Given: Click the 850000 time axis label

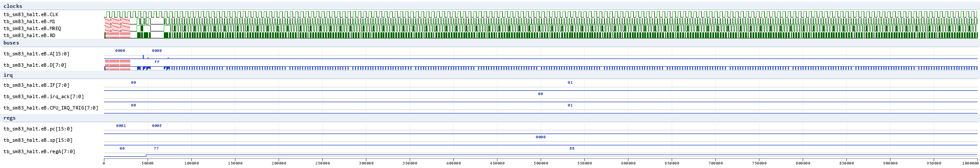Looking at the screenshot, I should point(846,163).
